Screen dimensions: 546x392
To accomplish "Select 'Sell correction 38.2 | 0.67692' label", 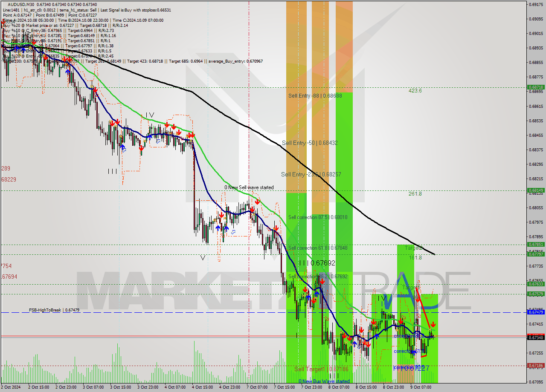I will coord(318,276).
